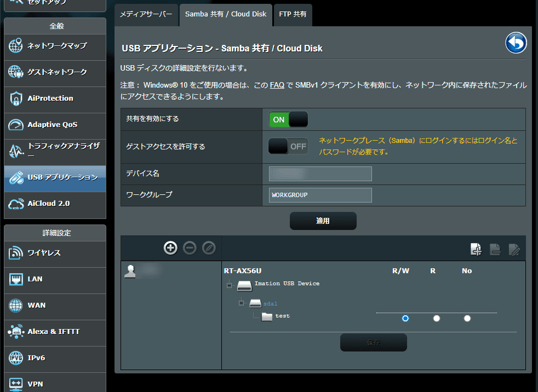The width and height of the screenshot is (538, 392).
Task: Open WAN settings
Action: [55, 306]
